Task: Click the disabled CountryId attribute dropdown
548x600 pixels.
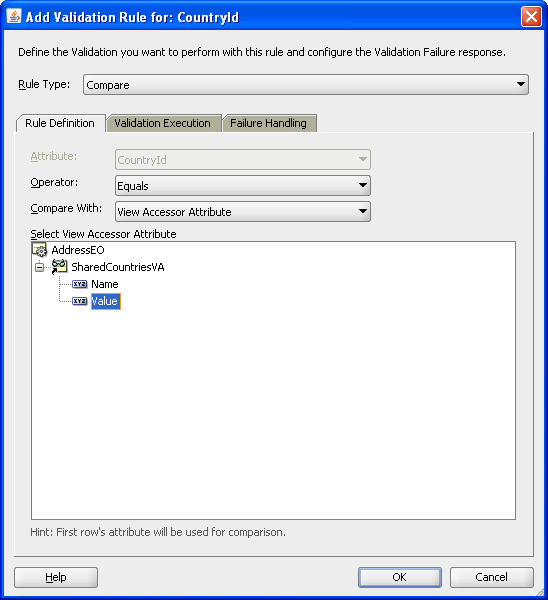Action: [x=243, y=160]
